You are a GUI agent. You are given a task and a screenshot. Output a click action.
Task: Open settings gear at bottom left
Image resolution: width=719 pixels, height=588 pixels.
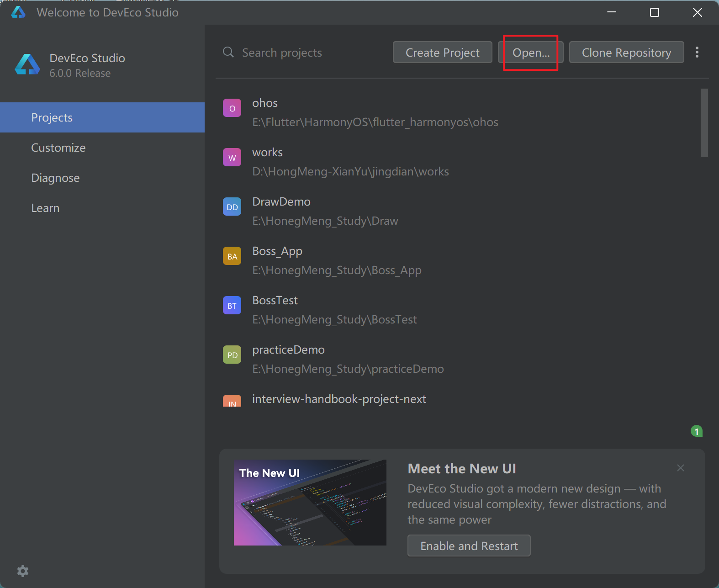click(23, 571)
